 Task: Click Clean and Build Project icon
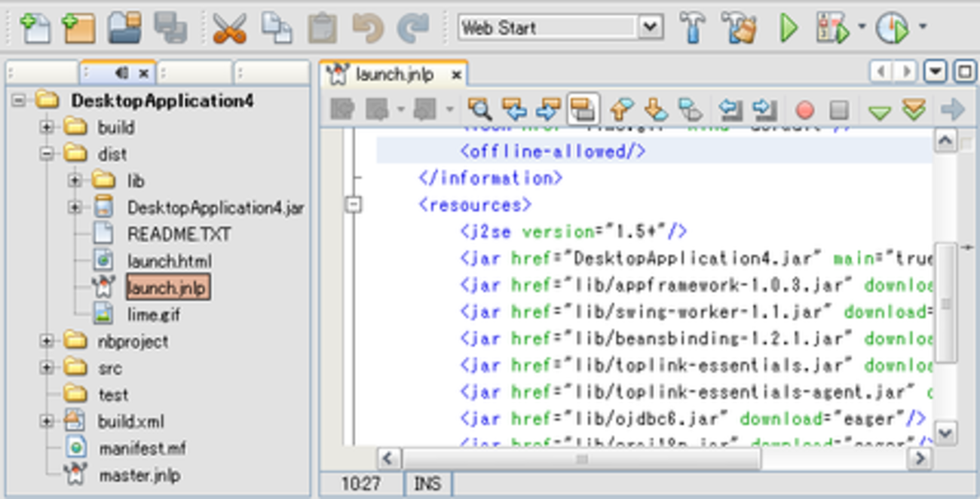pyautogui.click(x=737, y=29)
